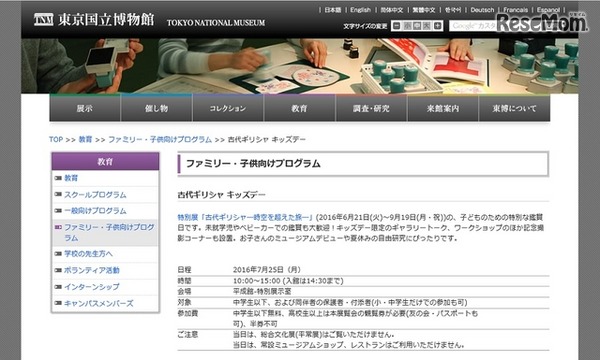
Task: Switch site language to Deutsch
Action: 482,10
